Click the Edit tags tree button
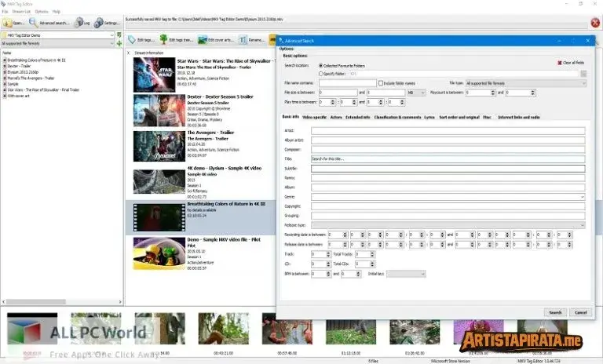 [177, 39]
